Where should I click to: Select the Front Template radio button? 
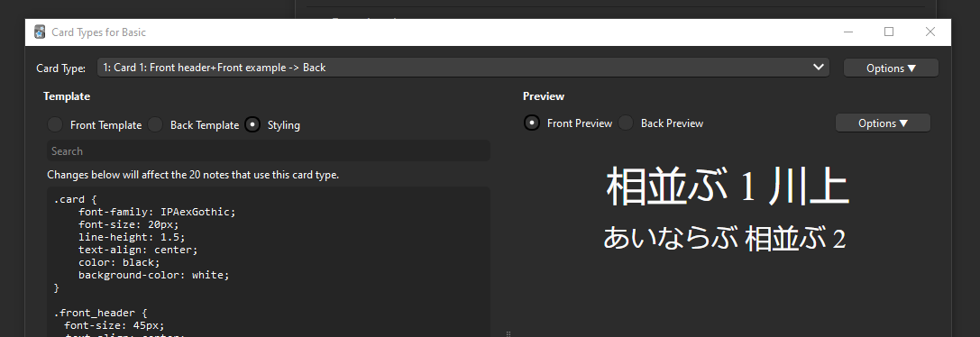[x=55, y=124]
